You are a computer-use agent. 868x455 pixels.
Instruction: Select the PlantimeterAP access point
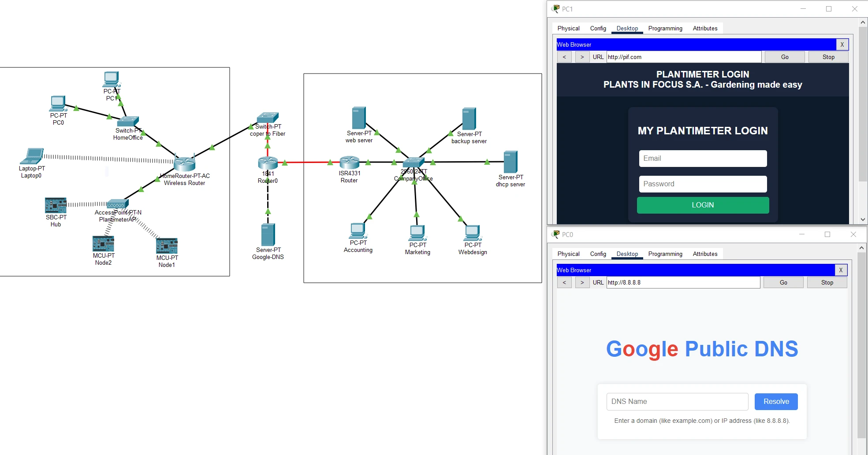117,204
